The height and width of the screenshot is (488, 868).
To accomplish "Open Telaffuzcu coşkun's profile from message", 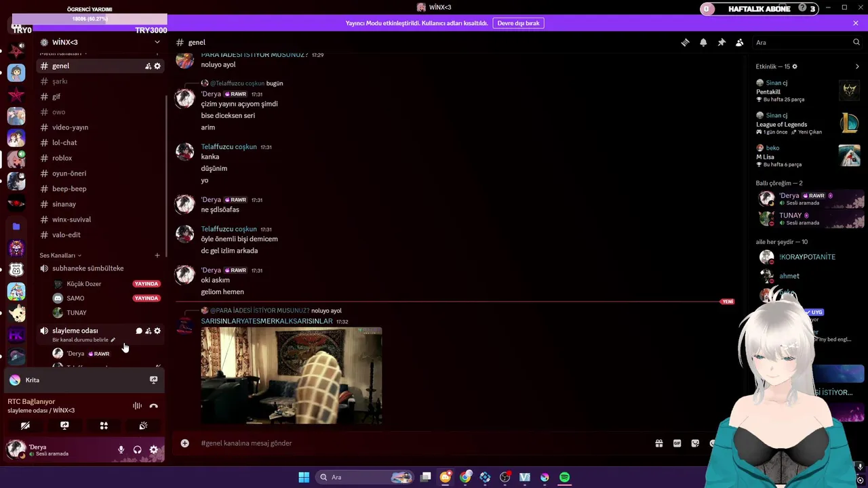I will click(x=229, y=146).
